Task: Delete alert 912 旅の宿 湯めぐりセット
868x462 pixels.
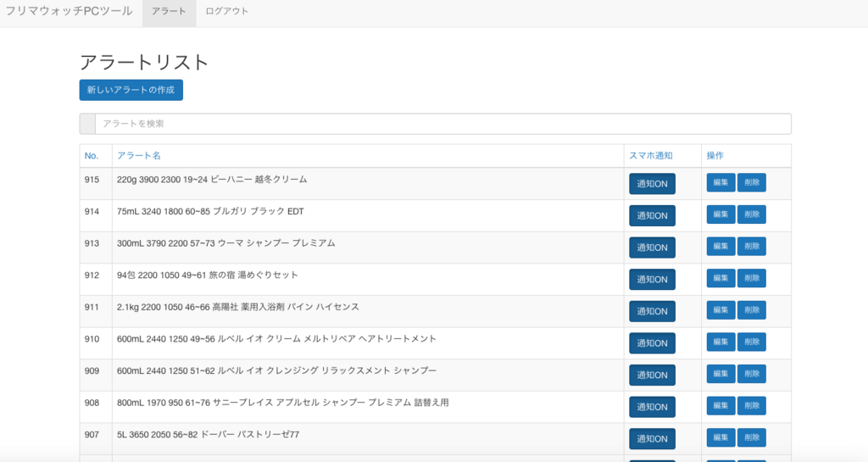Action: pyautogui.click(x=752, y=278)
